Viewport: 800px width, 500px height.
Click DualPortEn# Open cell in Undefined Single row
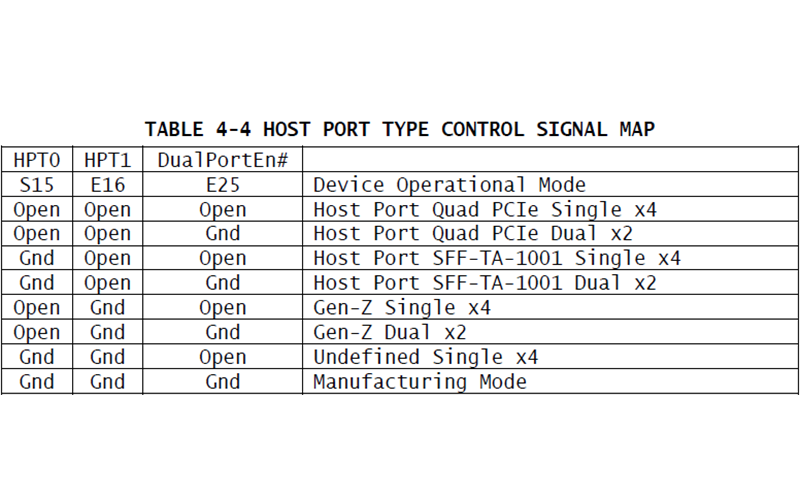[222, 357]
